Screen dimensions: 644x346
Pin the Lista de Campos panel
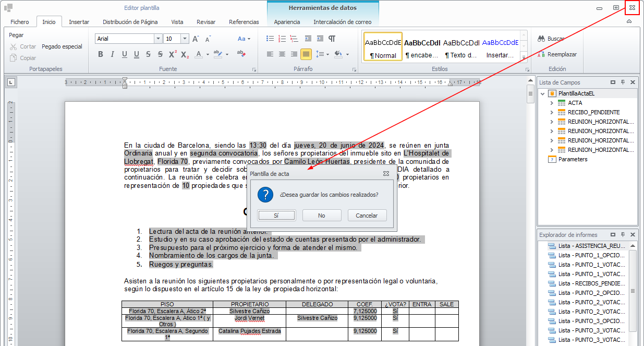623,82
